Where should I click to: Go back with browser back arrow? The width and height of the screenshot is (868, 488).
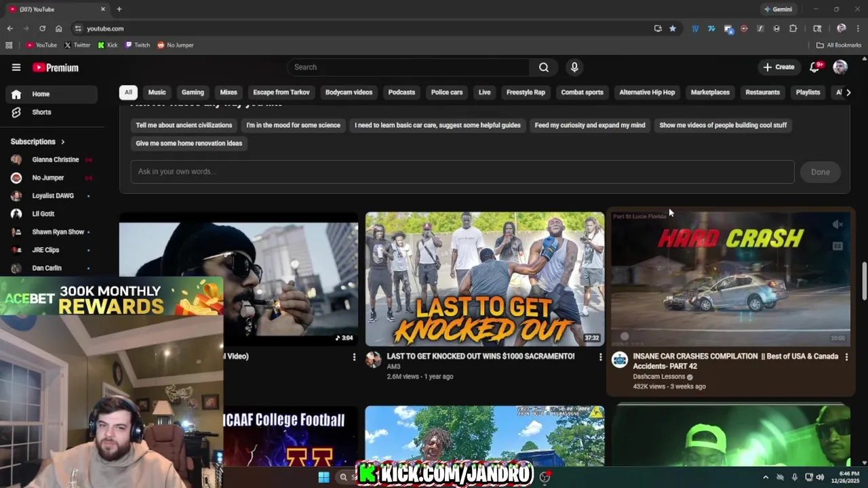[9, 28]
